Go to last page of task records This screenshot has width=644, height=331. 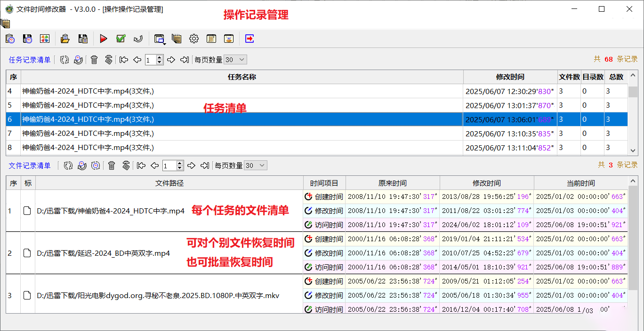tap(185, 60)
